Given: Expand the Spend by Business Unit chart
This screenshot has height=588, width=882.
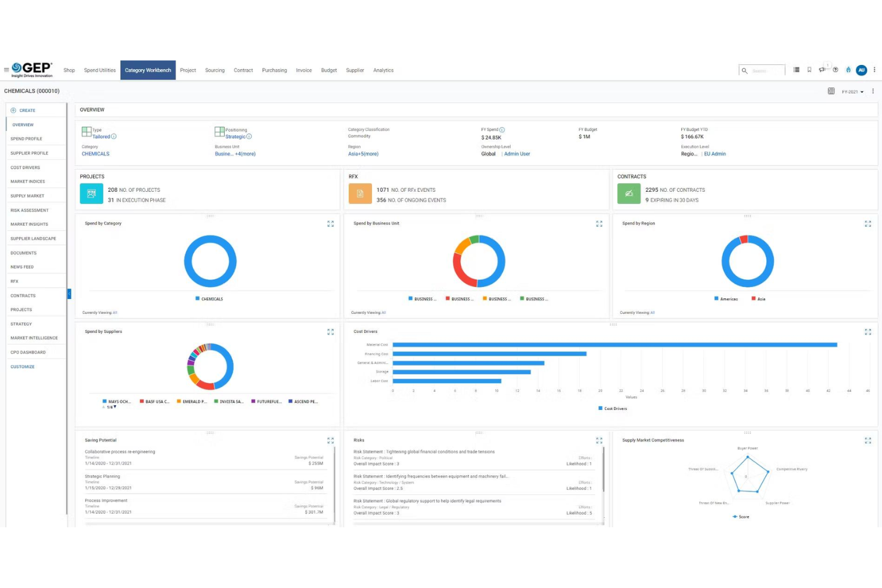Looking at the screenshot, I should pyautogui.click(x=599, y=224).
